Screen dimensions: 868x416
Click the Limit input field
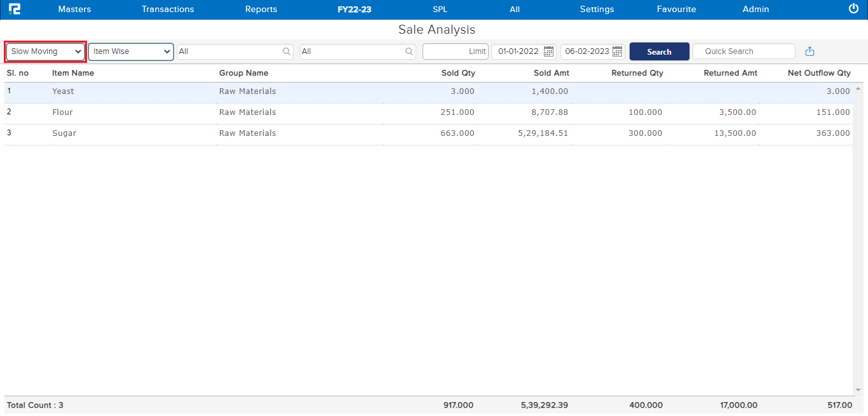tap(455, 51)
